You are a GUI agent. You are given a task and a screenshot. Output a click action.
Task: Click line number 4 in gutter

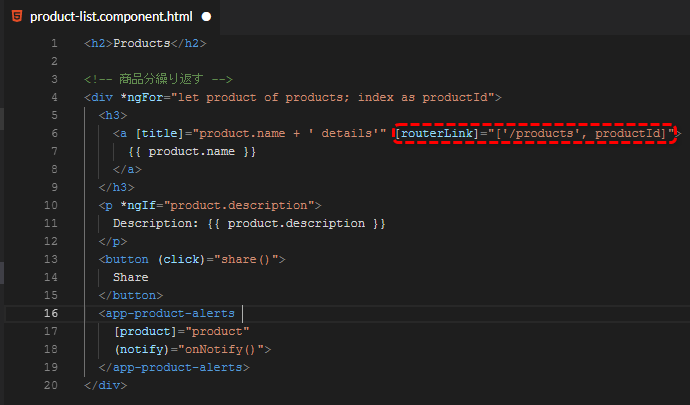click(x=54, y=97)
